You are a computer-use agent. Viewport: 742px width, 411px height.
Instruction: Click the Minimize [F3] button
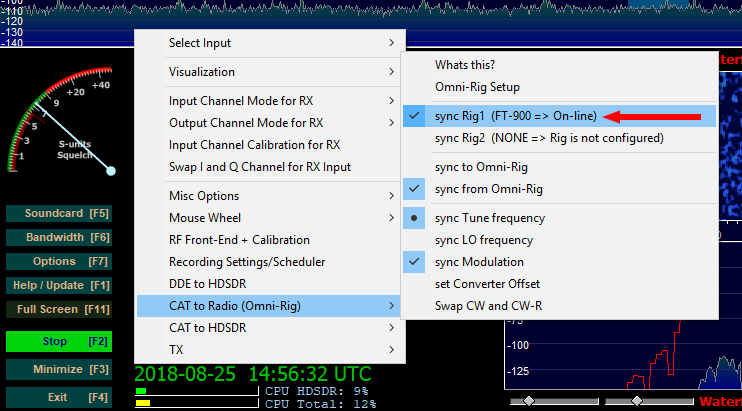pos(56,369)
